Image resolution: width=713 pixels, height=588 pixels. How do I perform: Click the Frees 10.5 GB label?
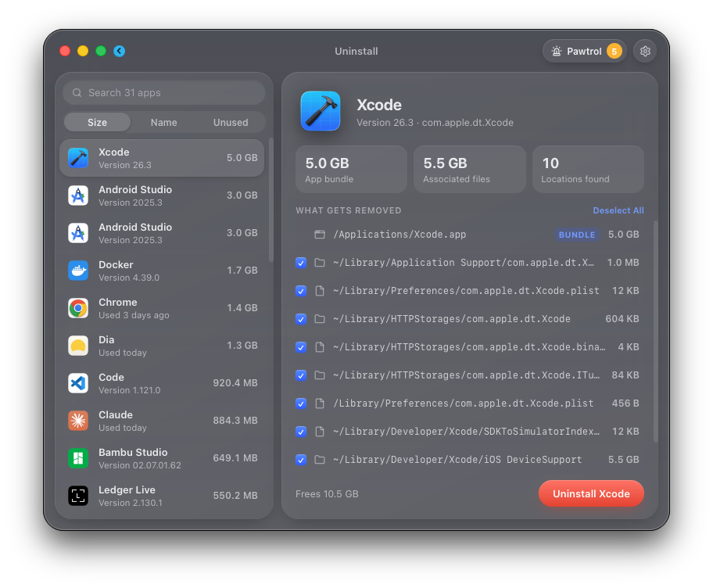(x=327, y=494)
